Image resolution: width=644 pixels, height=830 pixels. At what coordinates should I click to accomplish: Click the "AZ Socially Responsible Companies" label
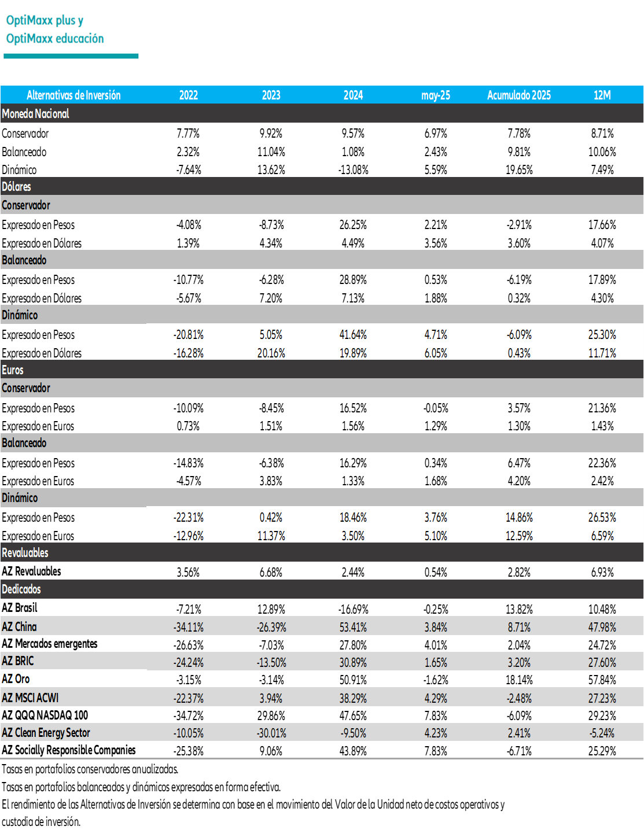69,750
